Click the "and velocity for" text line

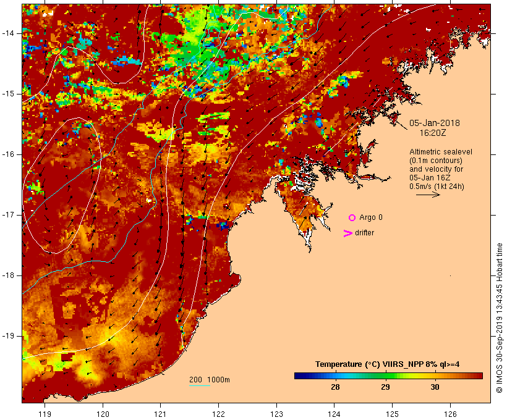(436, 169)
